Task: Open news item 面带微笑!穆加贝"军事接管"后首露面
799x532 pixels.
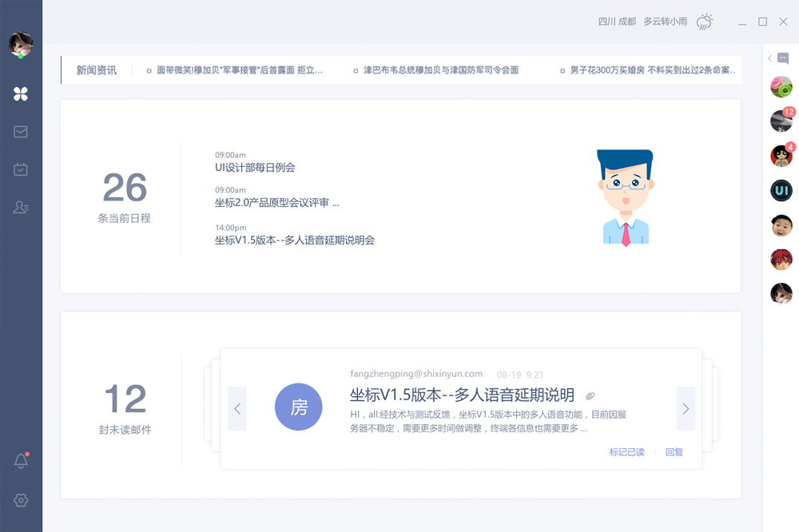Action: 240,70
